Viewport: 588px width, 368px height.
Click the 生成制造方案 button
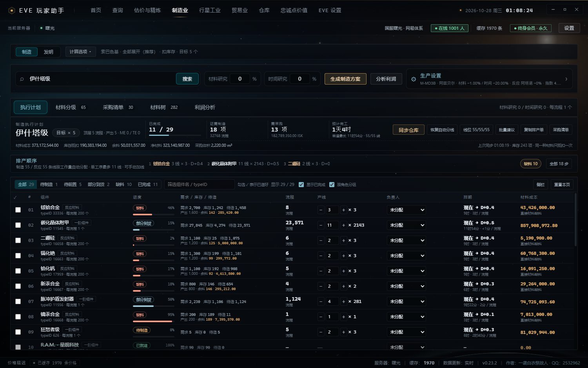coord(345,79)
